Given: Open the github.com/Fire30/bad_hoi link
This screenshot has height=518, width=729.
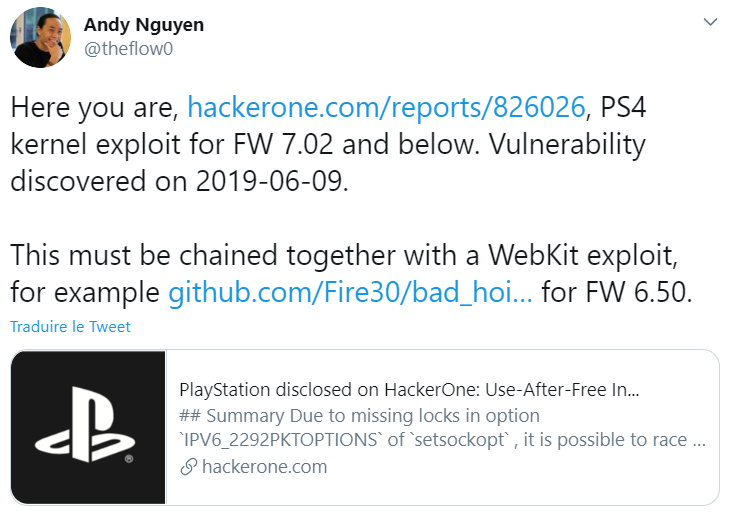Looking at the screenshot, I should pyautogui.click(x=353, y=293).
